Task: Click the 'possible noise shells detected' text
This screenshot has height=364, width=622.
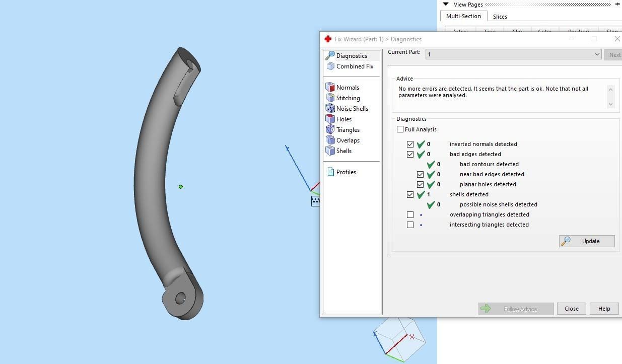Action: (x=499, y=204)
